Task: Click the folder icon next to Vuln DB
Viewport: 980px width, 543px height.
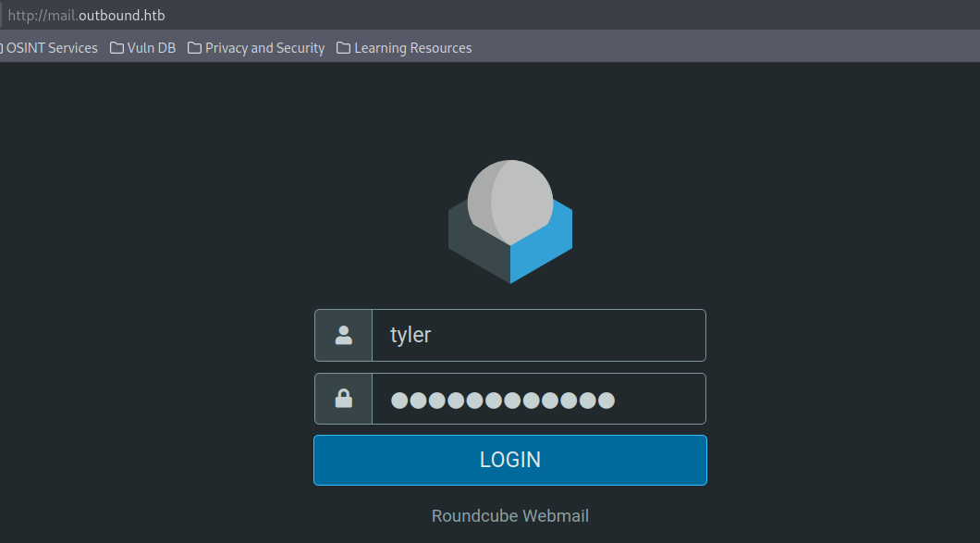Action: (x=117, y=48)
